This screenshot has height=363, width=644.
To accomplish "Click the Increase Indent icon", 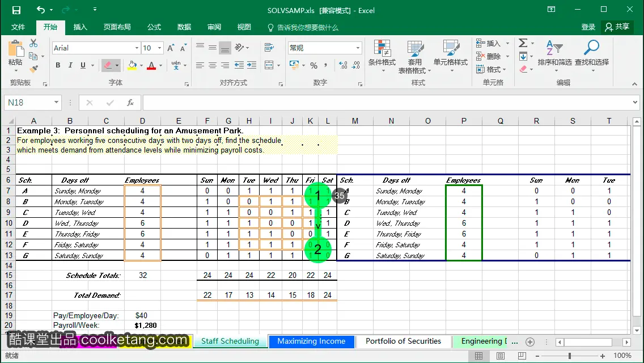I will click(252, 65).
